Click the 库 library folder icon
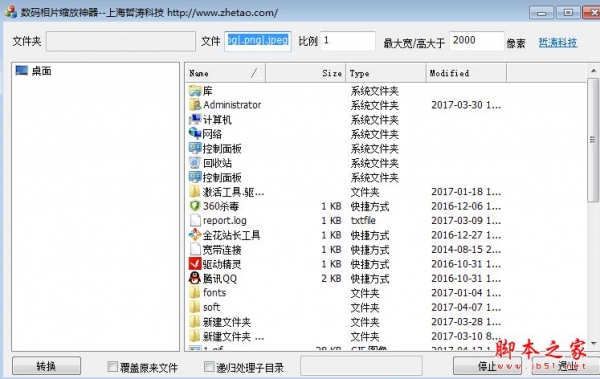Image resolution: width=600 pixels, height=379 pixels. click(195, 91)
